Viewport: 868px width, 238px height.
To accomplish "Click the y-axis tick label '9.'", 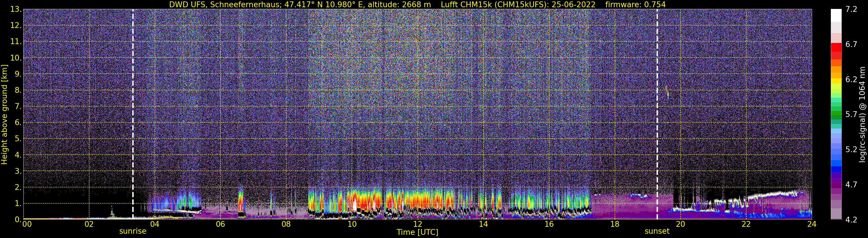I will [18, 74].
